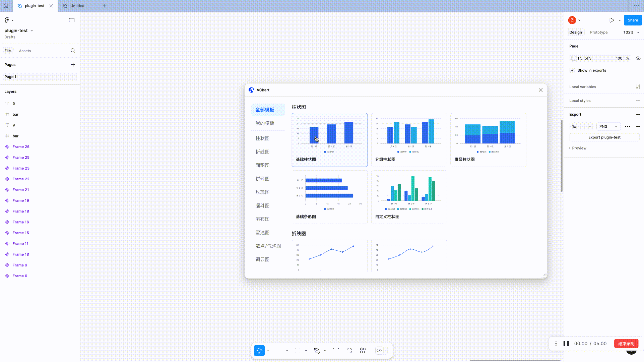Close the VChart plugin dialog
The image size is (644, 362).
[540, 90]
